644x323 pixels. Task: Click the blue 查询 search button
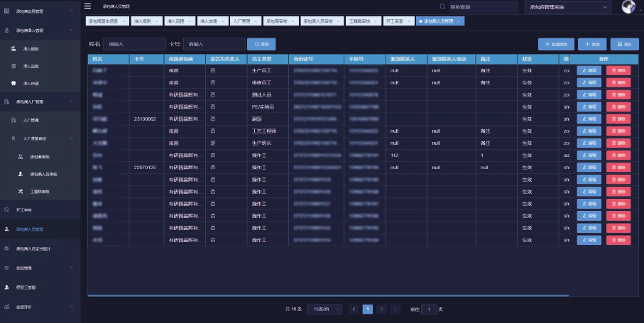click(x=261, y=44)
